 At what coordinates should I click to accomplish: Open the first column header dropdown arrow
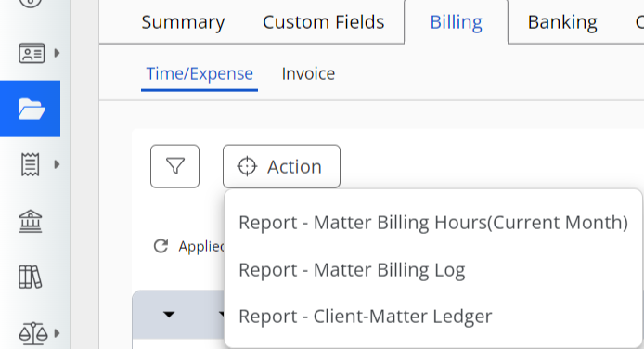[x=169, y=315]
